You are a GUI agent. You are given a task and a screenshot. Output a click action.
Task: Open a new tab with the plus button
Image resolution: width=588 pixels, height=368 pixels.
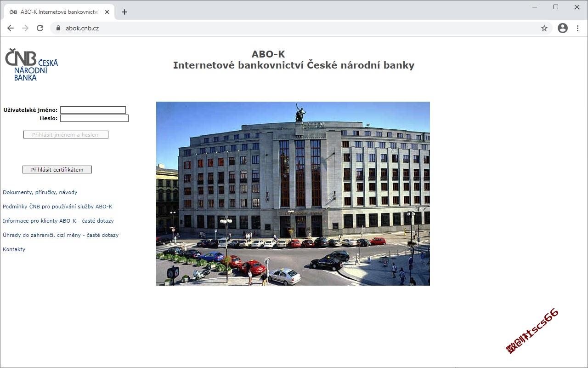click(x=124, y=12)
